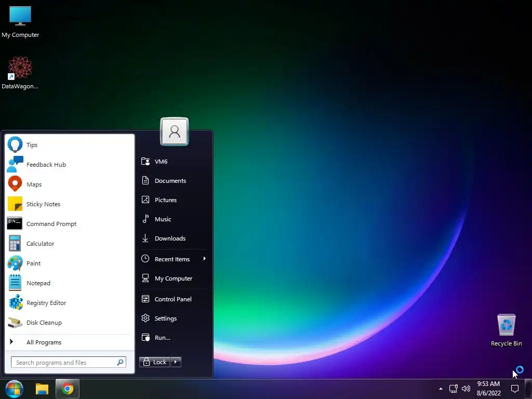Open File Explorer from the taskbar

(x=42, y=389)
